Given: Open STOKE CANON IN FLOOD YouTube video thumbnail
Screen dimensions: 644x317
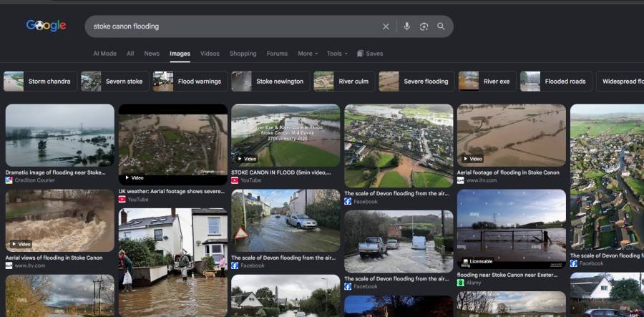Looking at the screenshot, I should (x=286, y=135).
